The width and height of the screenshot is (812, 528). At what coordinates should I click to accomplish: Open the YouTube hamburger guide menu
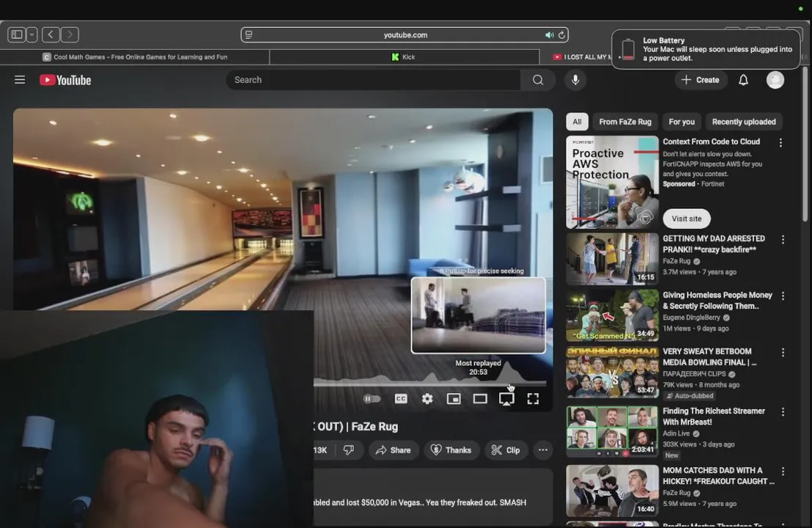pyautogui.click(x=20, y=80)
